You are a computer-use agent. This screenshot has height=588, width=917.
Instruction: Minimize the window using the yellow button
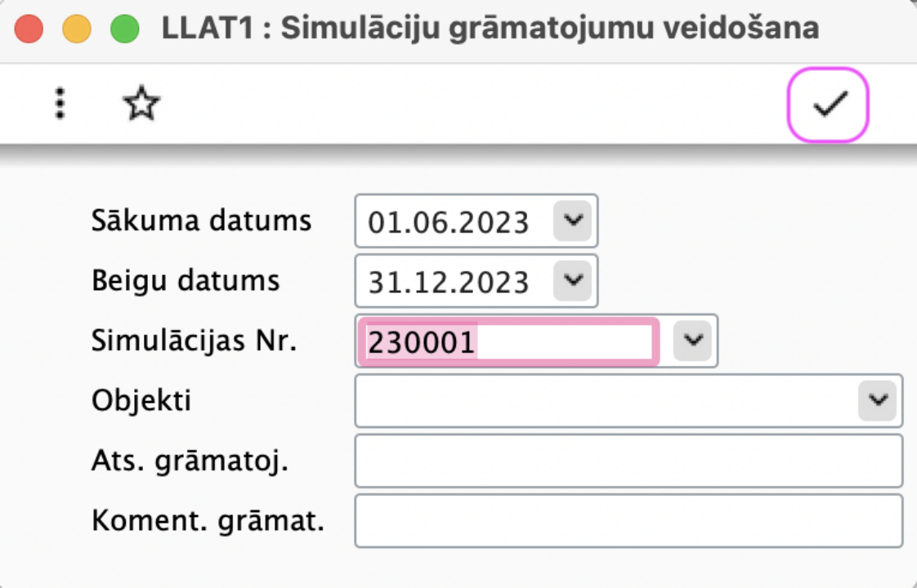[77, 29]
